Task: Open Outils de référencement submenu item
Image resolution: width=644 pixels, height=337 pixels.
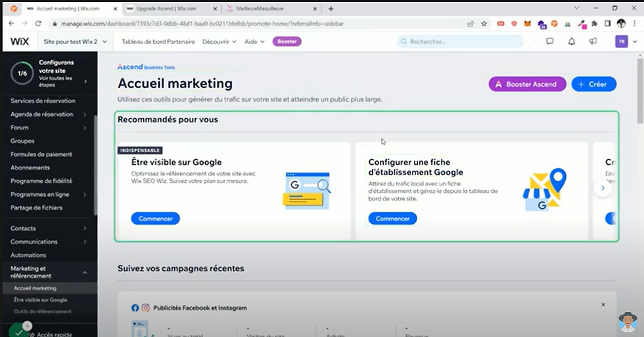Action: tap(42, 311)
